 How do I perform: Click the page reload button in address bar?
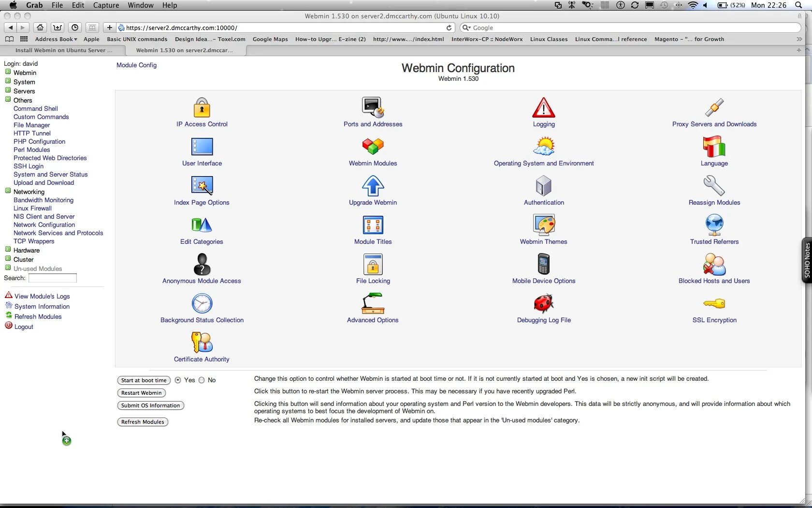pyautogui.click(x=449, y=28)
